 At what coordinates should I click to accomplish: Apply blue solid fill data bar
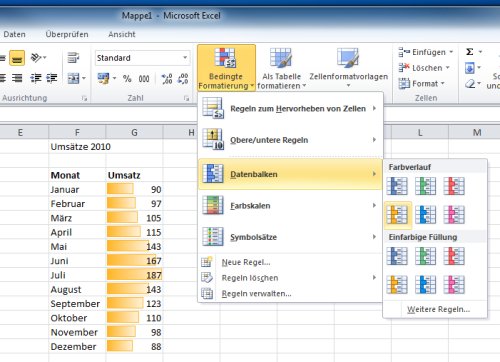[x=397, y=256]
